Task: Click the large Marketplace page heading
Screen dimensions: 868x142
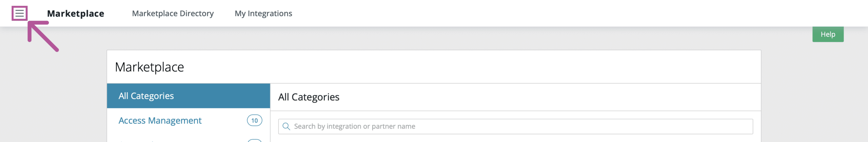Action: (x=150, y=67)
